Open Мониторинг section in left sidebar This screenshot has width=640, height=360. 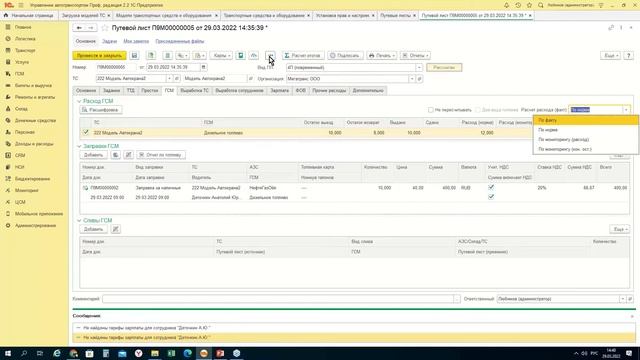[26, 191]
